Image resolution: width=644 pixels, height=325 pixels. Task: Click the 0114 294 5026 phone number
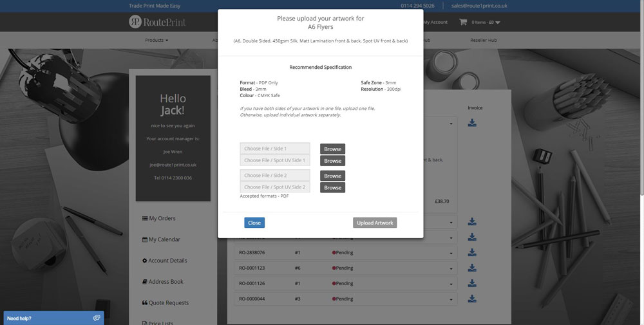[417, 6]
